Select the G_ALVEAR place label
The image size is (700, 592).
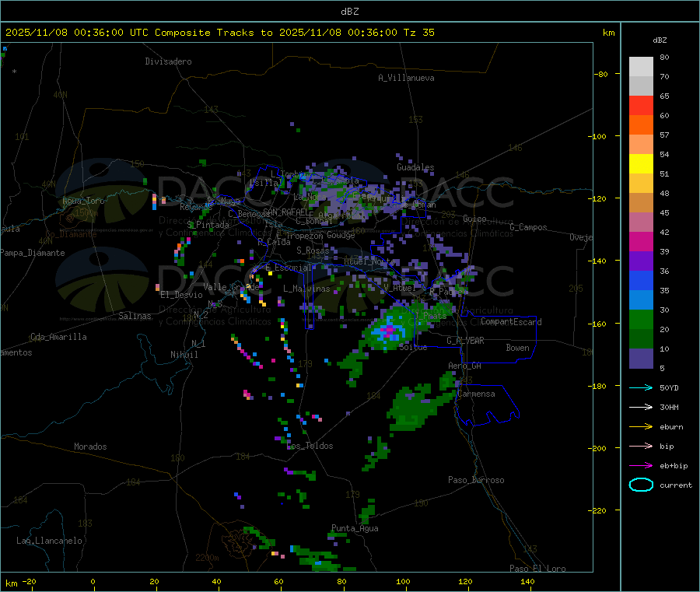pos(465,341)
